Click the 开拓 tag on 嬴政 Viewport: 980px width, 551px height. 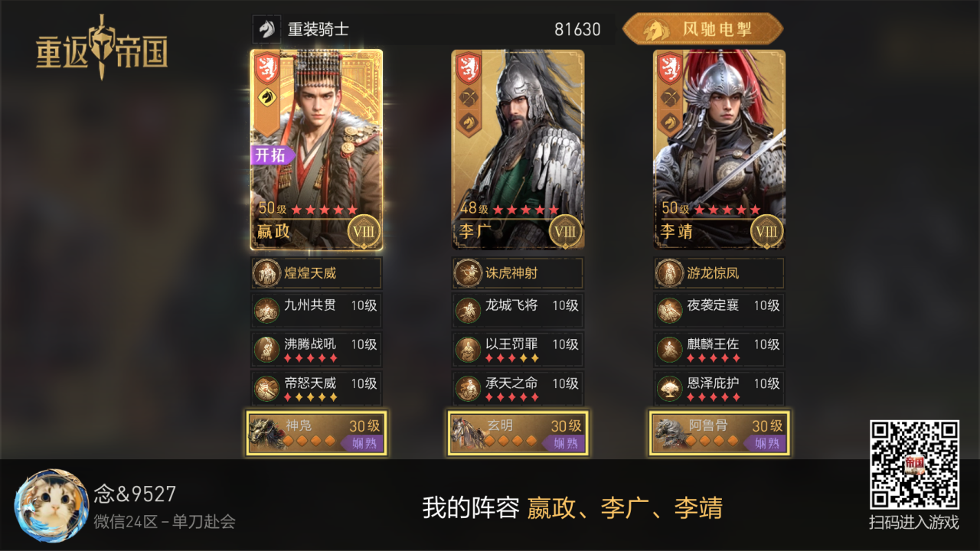(x=272, y=155)
